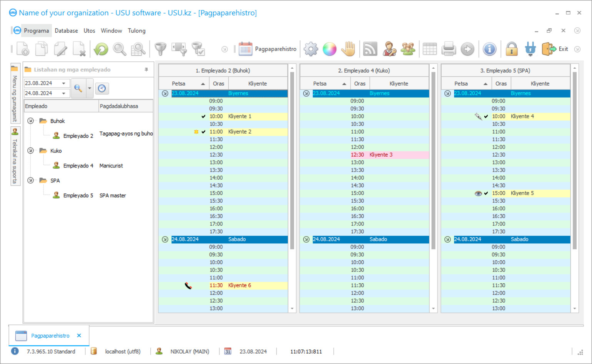Collapse 24.08.2024 group in Empleyado 2 schedule
592x364 pixels.
pyautogui.click(x=165, y=239)
